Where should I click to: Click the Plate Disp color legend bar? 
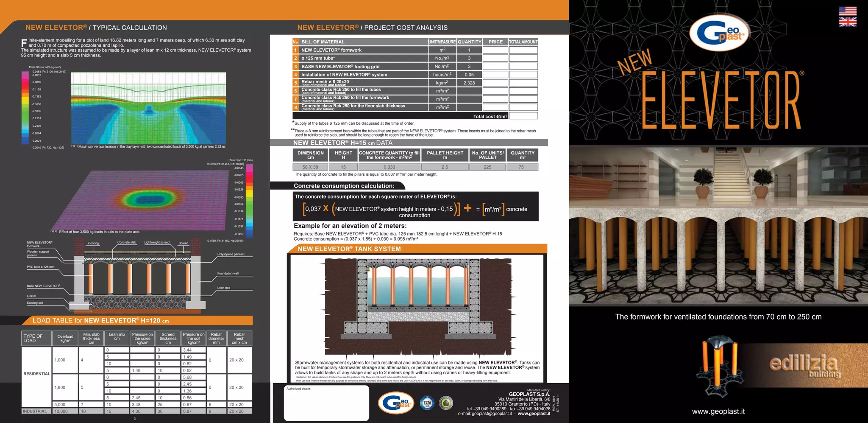tap(249, 201)
